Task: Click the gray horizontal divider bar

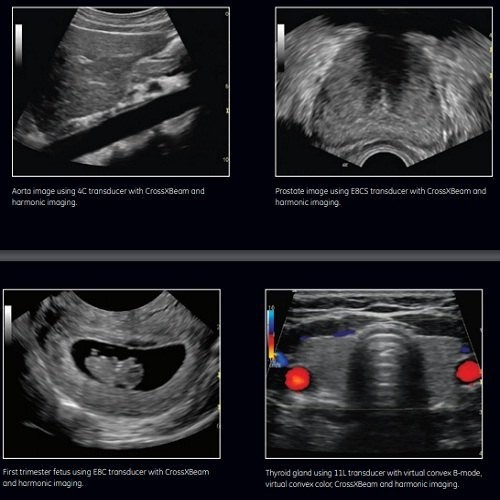Action: 250,255
